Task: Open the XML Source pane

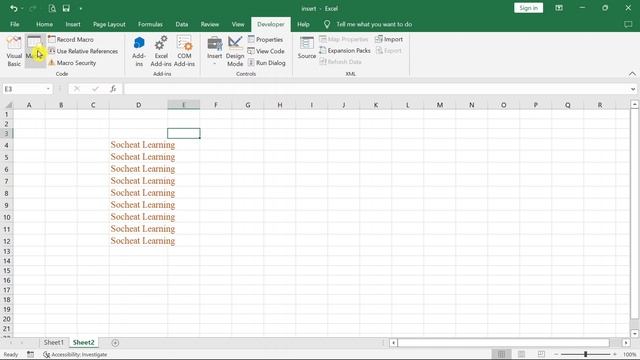Action: (307, 48)
